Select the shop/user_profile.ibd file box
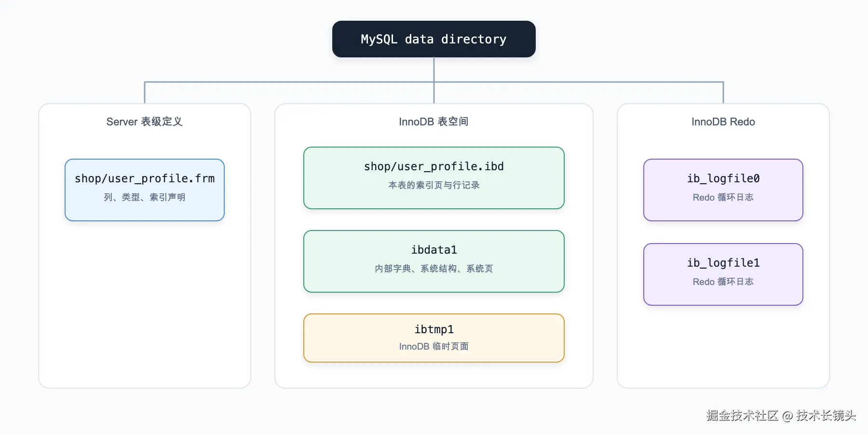Screen dimensions: 868x434 click(434, 178)
